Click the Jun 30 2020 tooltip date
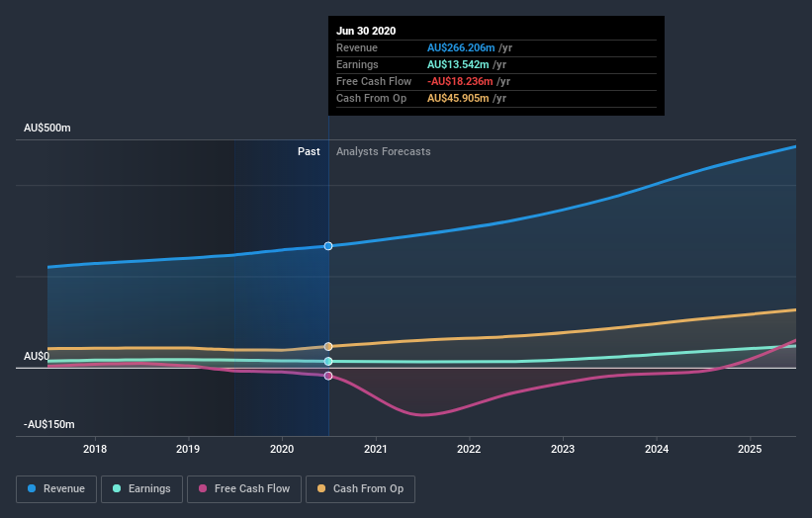This screenshot has height=518, width=812. click(366, 31)
